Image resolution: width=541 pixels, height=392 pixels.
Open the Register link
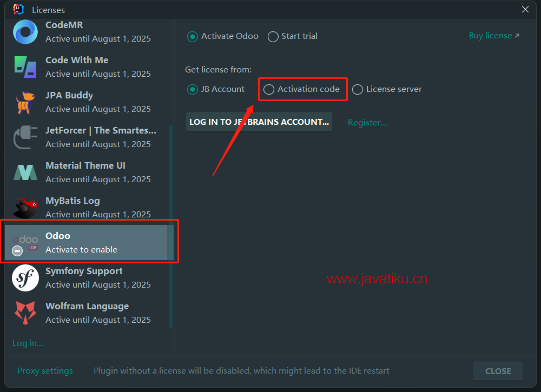(367, 122)
